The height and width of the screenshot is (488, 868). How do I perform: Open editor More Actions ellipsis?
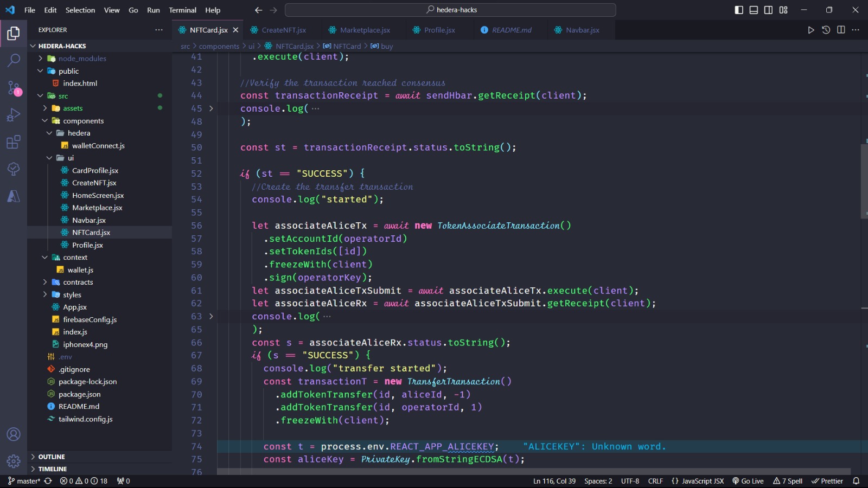coord(856,30)
